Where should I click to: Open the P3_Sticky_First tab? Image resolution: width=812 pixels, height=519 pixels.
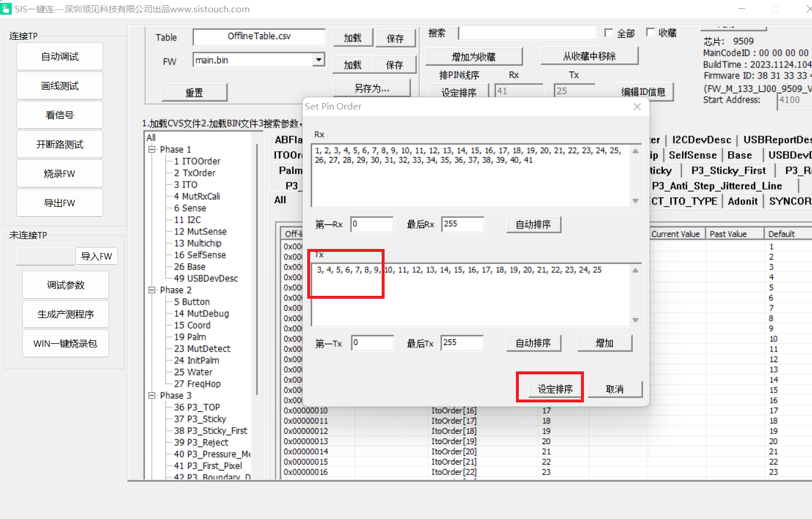[728, 170]
